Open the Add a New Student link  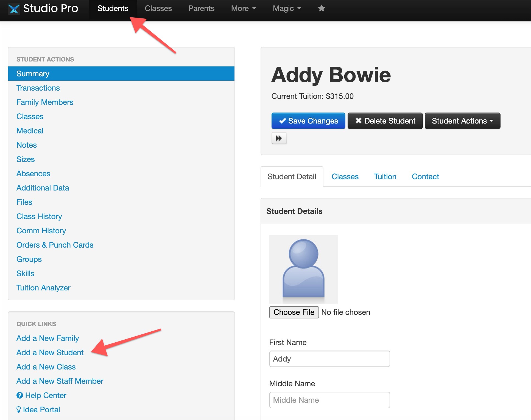point(50,352)
